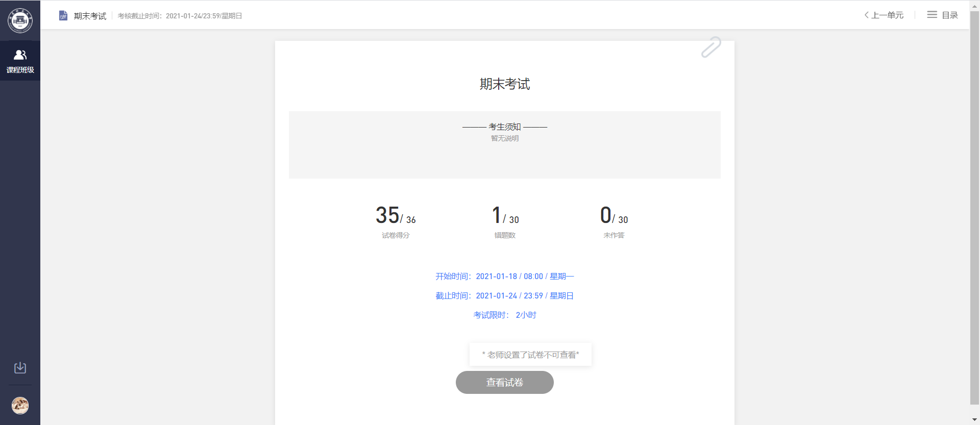Click the 试卷得分 label
Screen dimensions: 980x425
pos(396,235)
